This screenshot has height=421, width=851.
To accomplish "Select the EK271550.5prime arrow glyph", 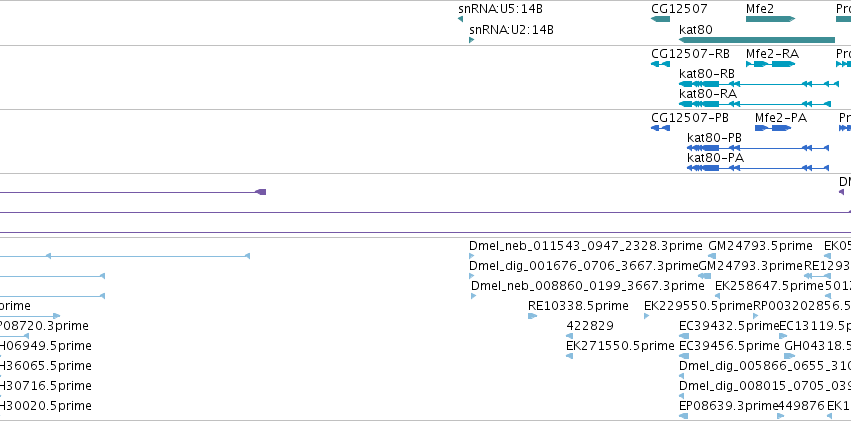I will [569, 356].
